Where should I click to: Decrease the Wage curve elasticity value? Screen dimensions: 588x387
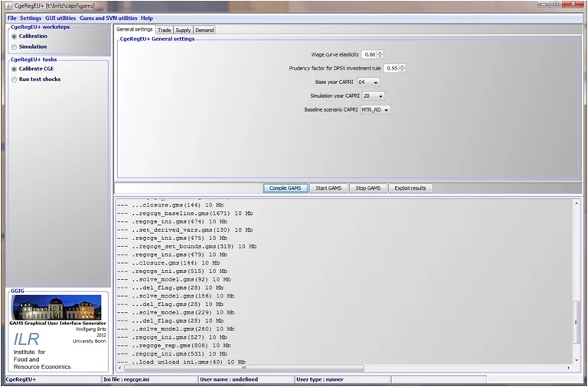pyautogui.click(x=381, y=57)
